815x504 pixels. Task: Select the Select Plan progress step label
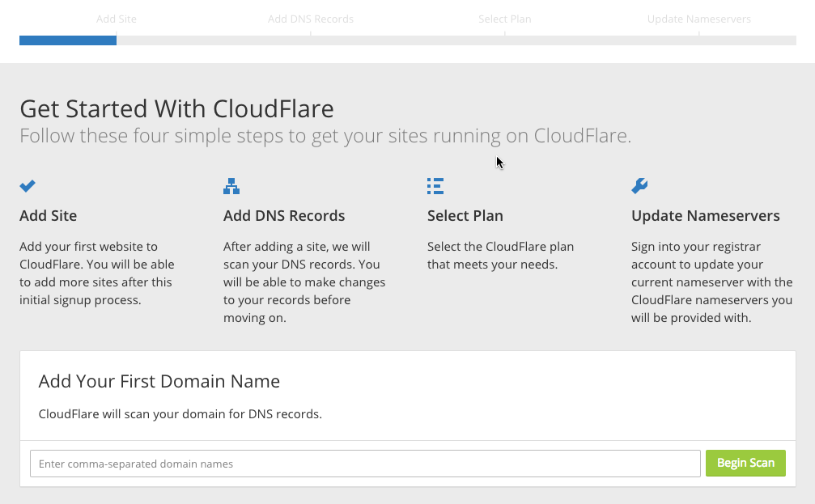pos(505,19)
